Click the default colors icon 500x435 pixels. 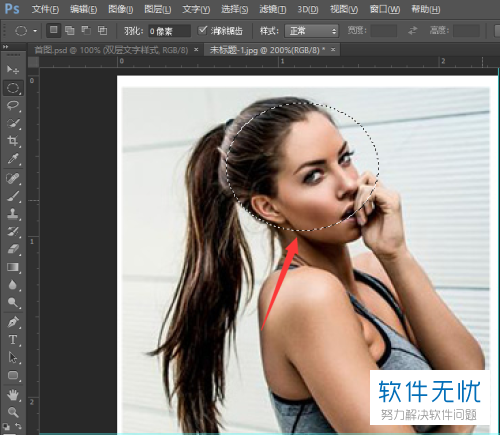(6, 426)
